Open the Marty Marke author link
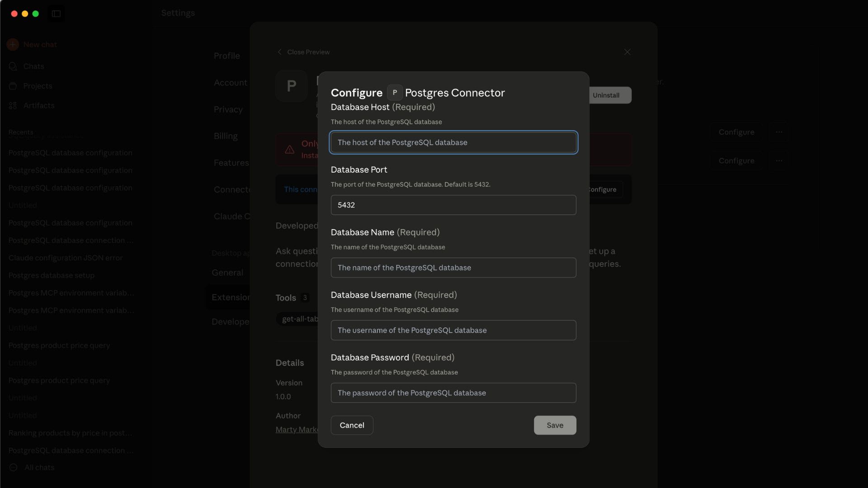 296,429
